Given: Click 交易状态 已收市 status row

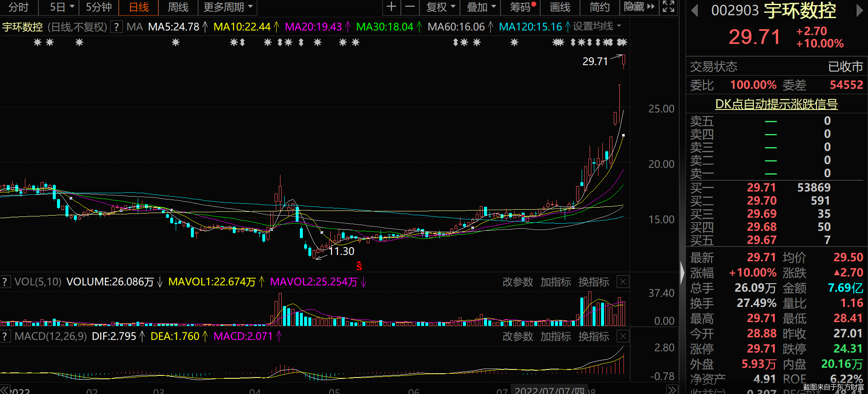Looking at the screenshot, I should coord(776,67).
